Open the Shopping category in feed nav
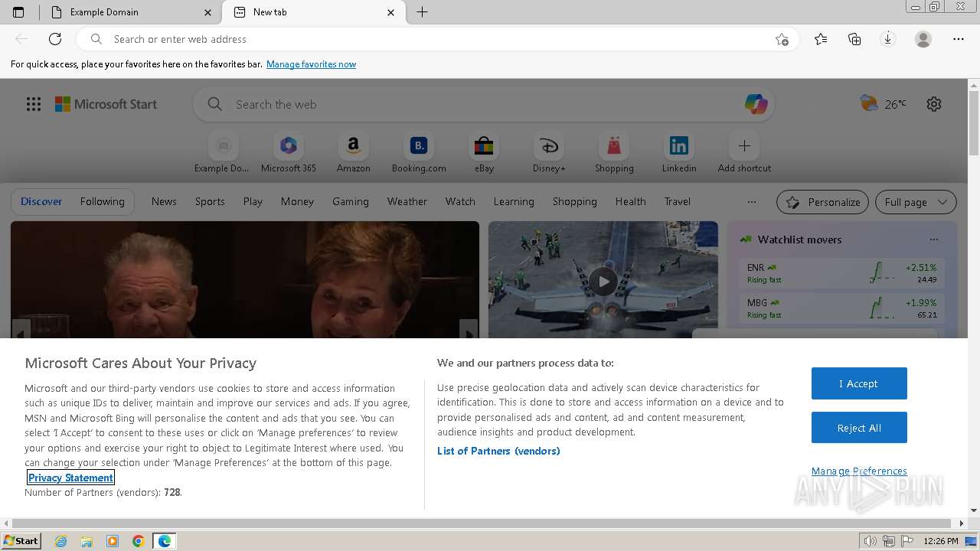980x551 pixels. 575,201
